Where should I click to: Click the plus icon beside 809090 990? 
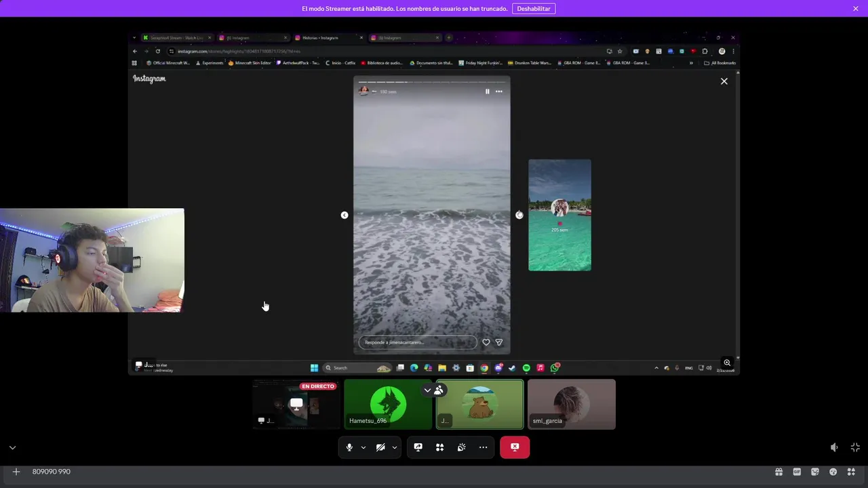point(16,472)
